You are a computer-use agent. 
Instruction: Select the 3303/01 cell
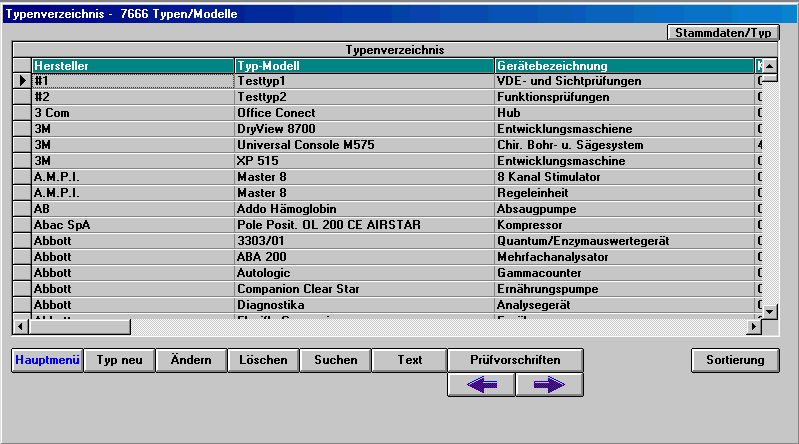(x=364, y=241)
